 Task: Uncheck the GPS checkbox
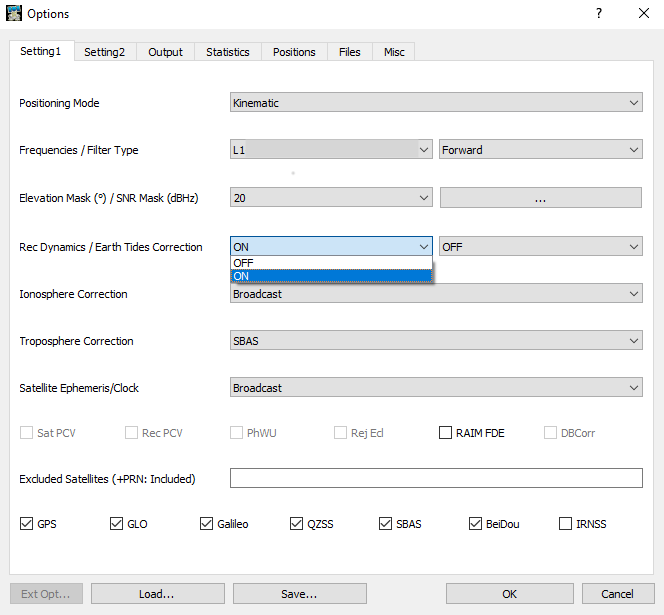point(26,524)
